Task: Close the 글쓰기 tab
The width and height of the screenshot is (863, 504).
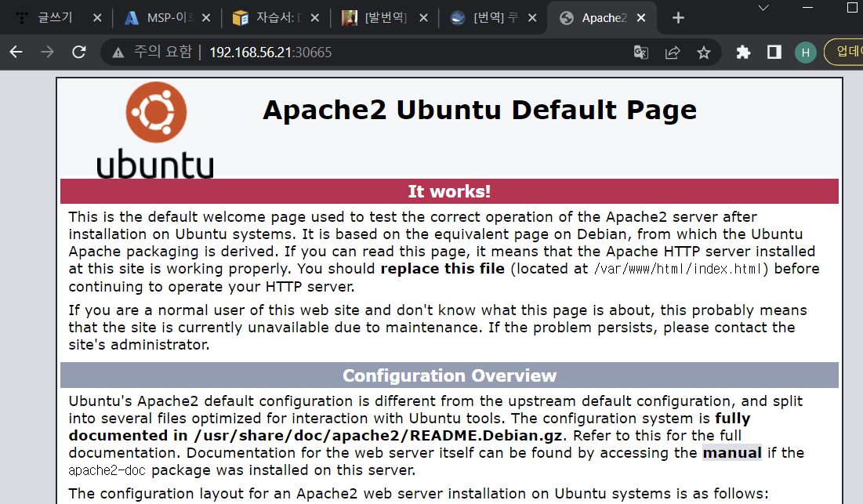Action: coord(97,18)
